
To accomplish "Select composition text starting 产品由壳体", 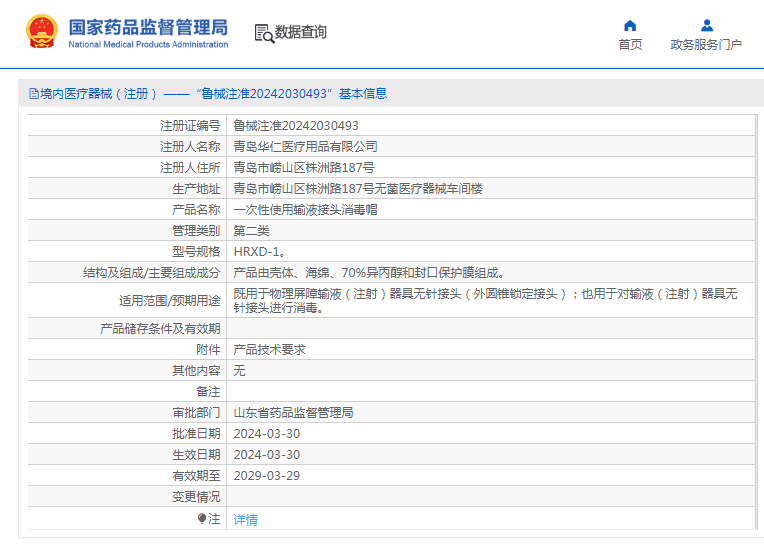I will pos(369,272).
